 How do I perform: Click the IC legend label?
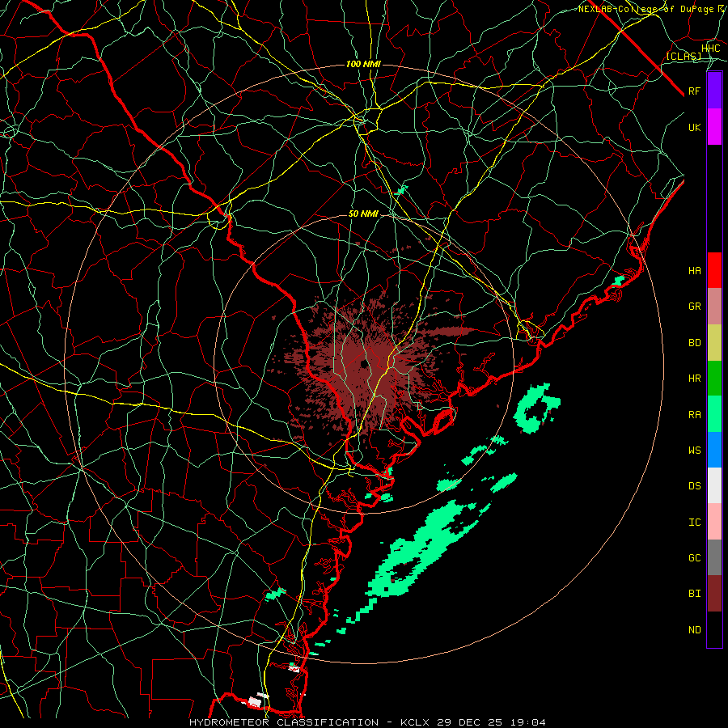695,523
